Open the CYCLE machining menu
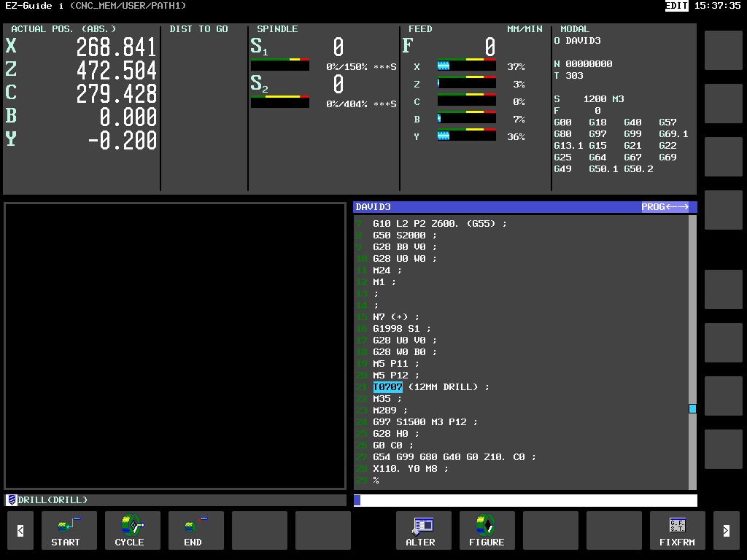The image size is (747, 560). (x=133, y=530)
